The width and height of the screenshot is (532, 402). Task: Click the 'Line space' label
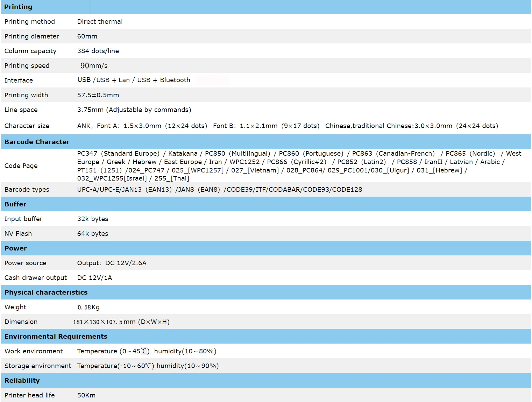21,110
